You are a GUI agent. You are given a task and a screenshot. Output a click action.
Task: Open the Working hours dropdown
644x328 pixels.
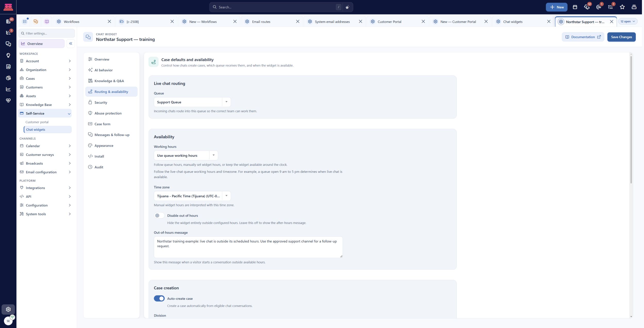[186, 156]
